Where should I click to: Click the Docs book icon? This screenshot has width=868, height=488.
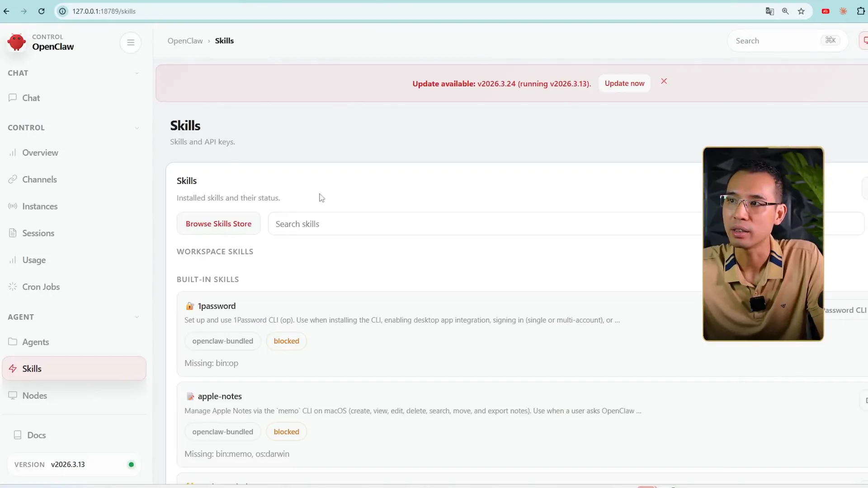tap(18, 435)
